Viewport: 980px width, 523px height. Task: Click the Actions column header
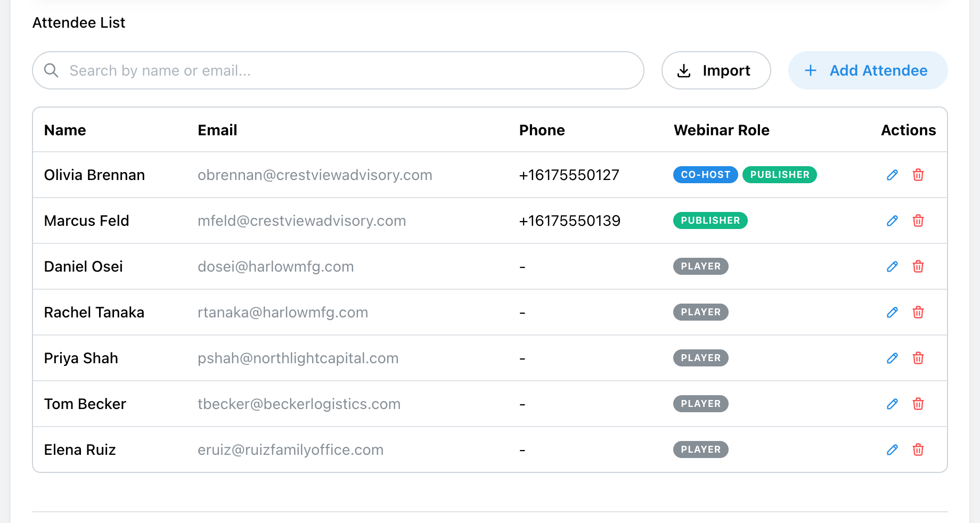(x=908, y=130)
